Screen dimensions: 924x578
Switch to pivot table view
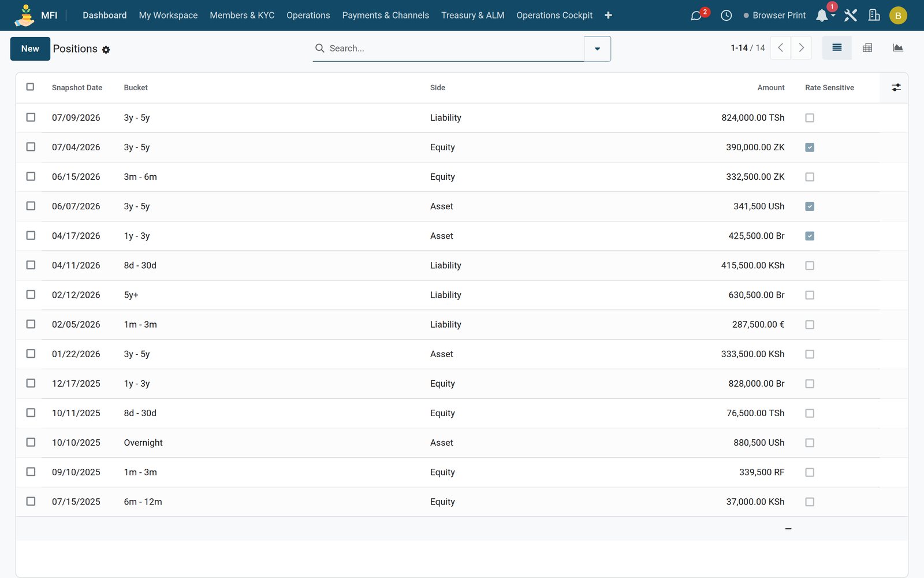coord(867,48)
